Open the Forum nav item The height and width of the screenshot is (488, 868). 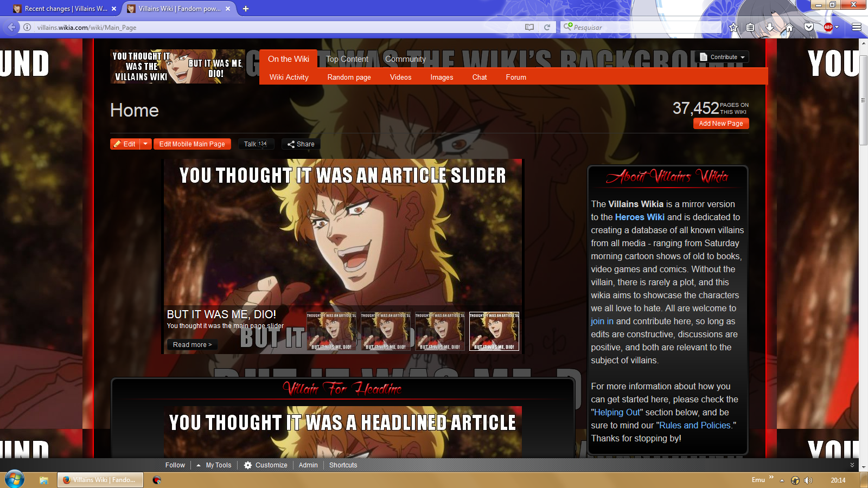point(516,77)
